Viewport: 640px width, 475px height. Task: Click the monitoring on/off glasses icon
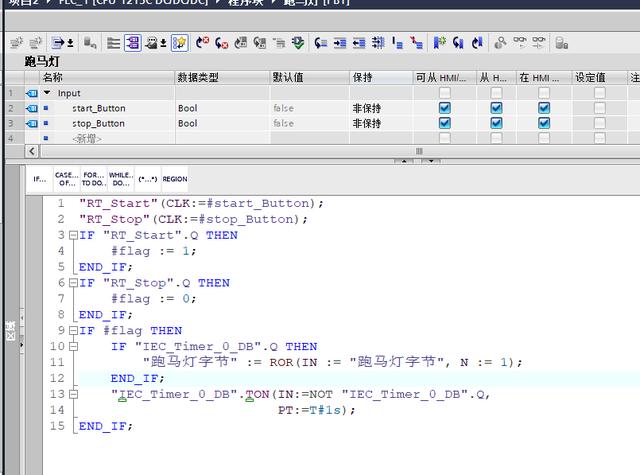click(520, 42)
